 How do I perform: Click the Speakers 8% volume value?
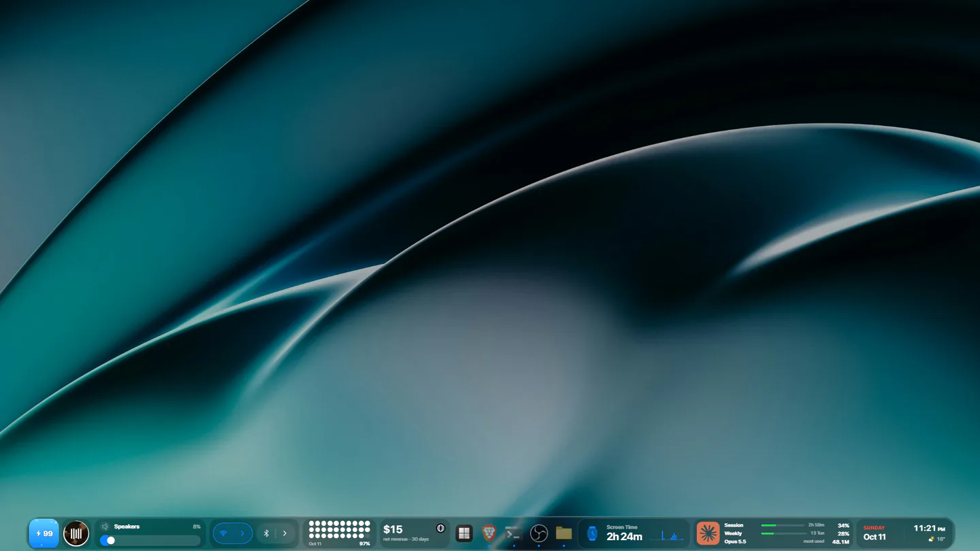[x=197, y=527]
